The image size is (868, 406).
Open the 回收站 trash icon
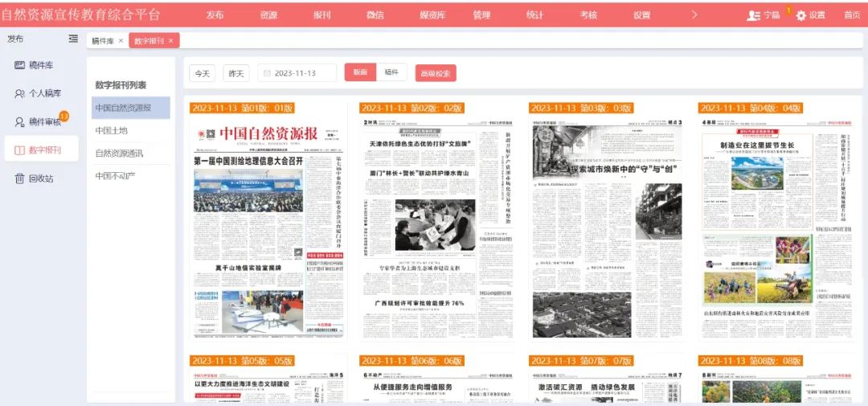click(x=20, y=178)
